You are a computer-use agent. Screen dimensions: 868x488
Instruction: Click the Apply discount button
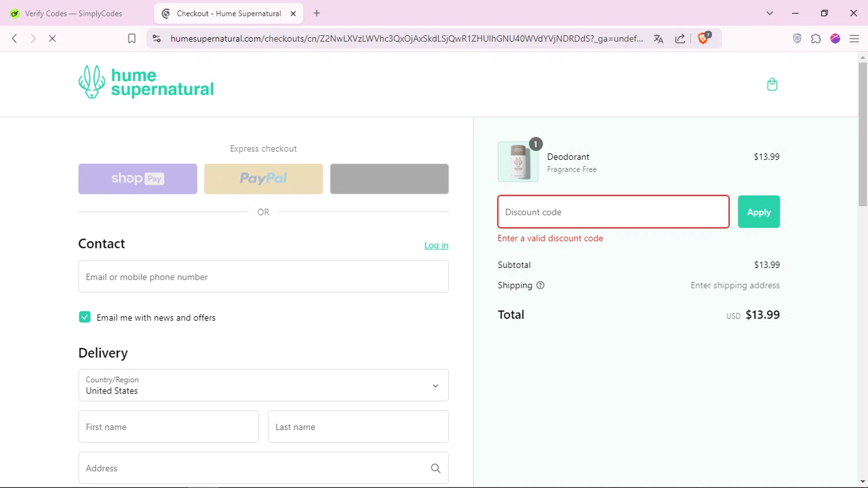759,212
